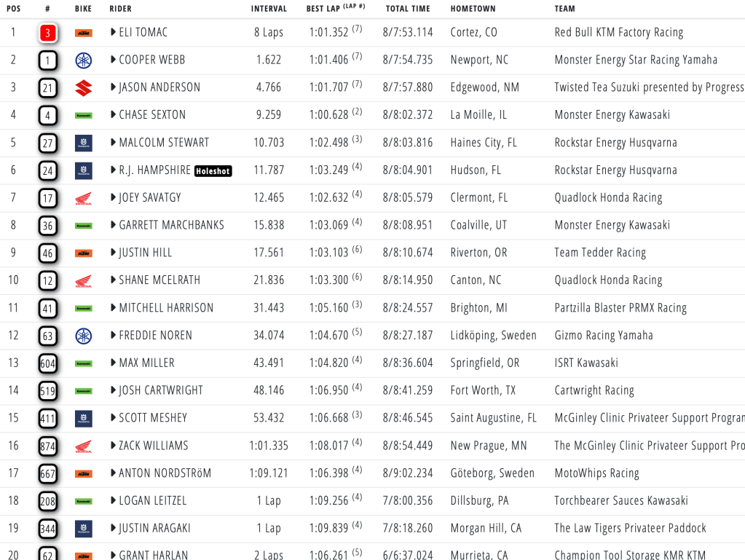Click the Holeshot badge next to R.J. Hampshire
This screenshot has height=560, width=745.
(213, 171)
